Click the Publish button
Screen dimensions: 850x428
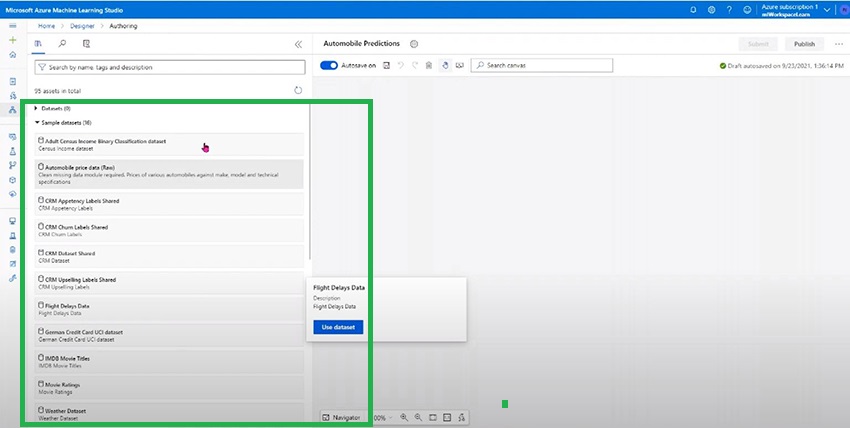804,44
